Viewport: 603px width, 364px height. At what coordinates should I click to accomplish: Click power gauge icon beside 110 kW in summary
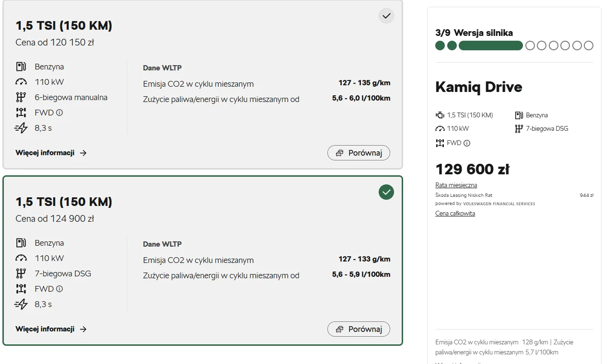[x=440, y=128]
